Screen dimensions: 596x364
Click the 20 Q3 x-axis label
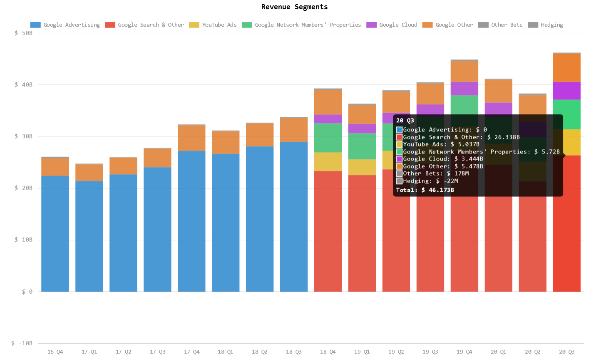566,352
